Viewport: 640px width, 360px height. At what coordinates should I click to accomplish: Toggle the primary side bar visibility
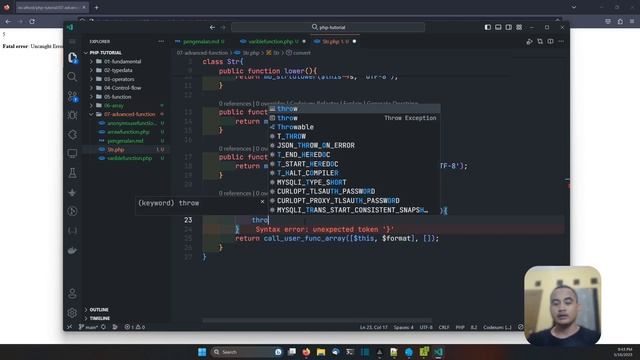coord(488,27)
